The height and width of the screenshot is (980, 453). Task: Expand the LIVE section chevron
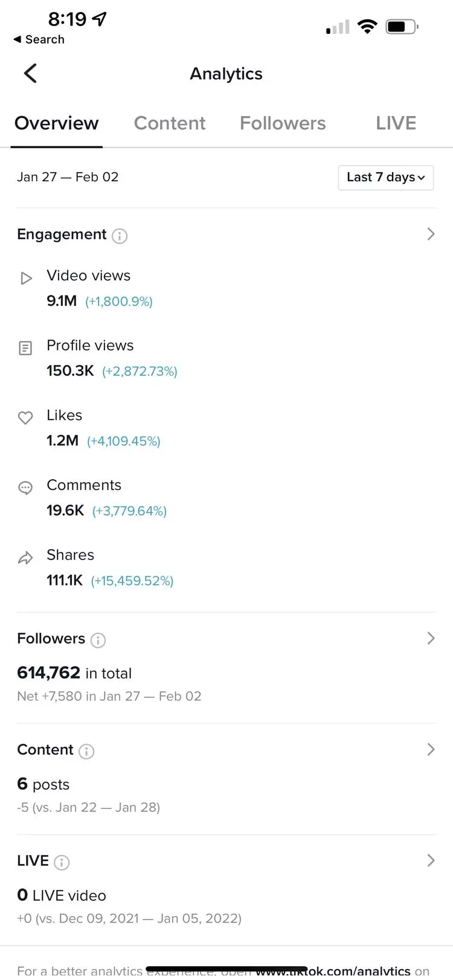[x=431, y=860]
